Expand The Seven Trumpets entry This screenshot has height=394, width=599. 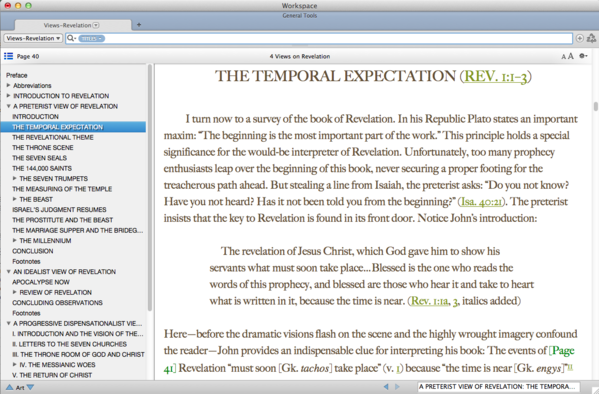point(15,178)
